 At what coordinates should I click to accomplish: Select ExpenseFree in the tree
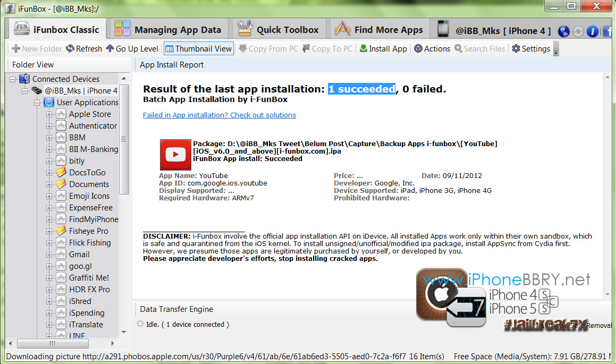91,208
